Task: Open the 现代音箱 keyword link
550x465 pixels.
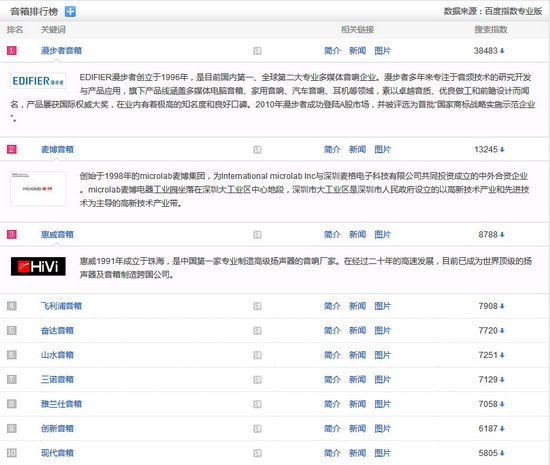Action: (57, 453)
